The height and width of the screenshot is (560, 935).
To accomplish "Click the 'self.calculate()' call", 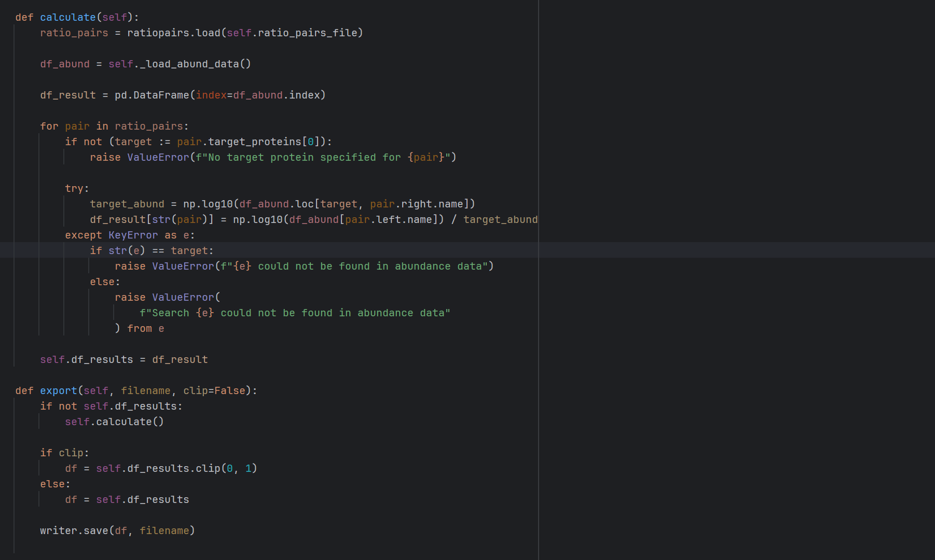I will tap(115, 422).
